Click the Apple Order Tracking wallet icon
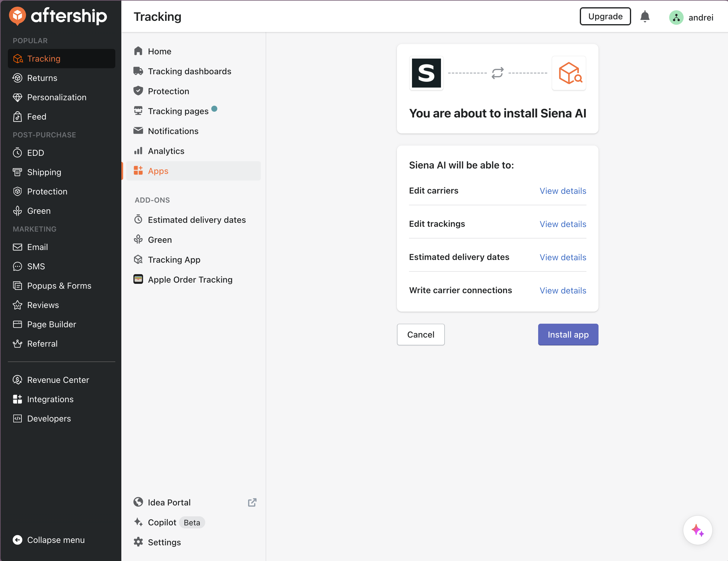728x561 pixels. [138, 279]
